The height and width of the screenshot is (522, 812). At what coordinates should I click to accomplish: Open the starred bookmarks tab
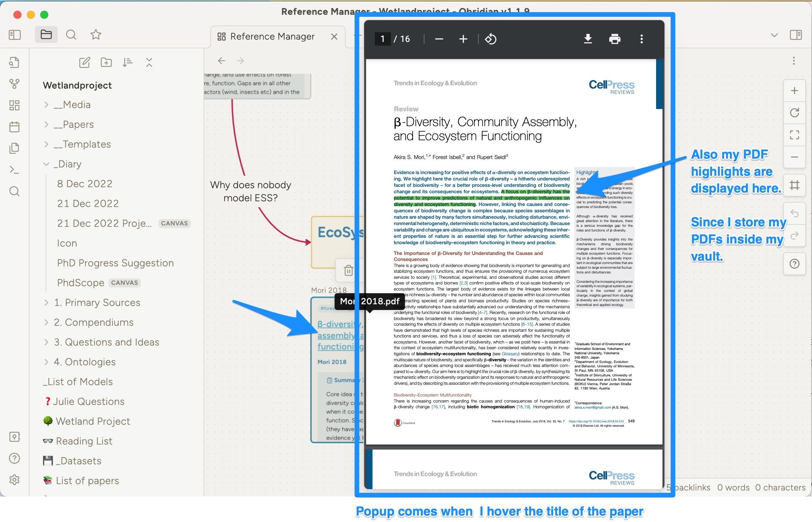[96, 35]
